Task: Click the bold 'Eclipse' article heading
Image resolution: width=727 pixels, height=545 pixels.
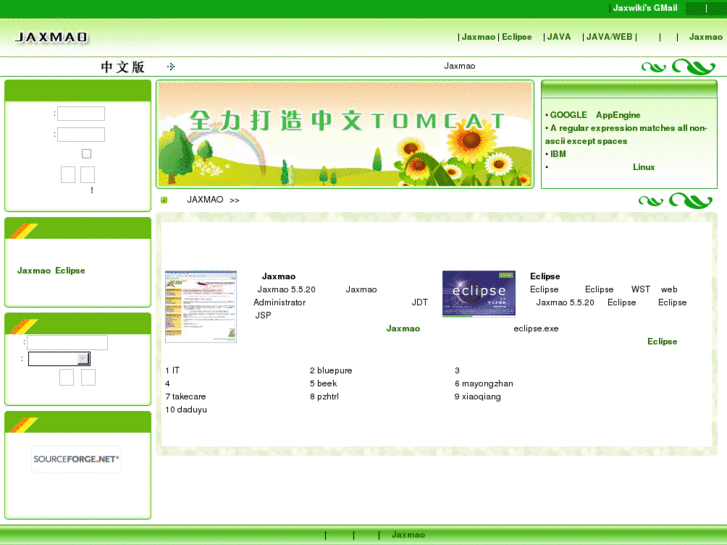Action: point(545,276)
